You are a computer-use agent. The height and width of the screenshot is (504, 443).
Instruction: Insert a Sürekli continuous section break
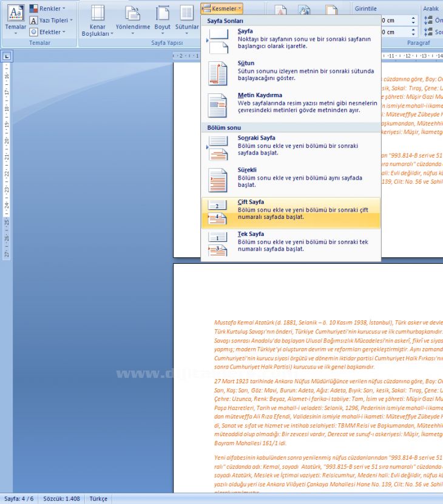pyautogui.click(x=291, y=180)
